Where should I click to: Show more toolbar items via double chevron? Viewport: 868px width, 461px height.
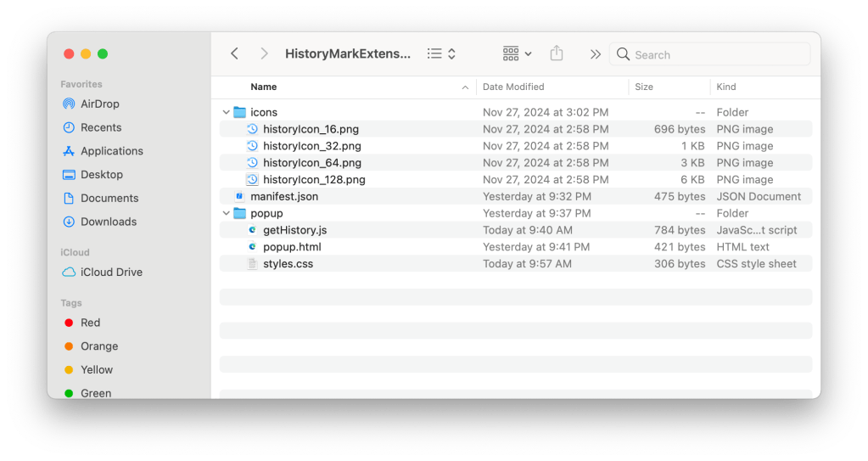point(596,54)
